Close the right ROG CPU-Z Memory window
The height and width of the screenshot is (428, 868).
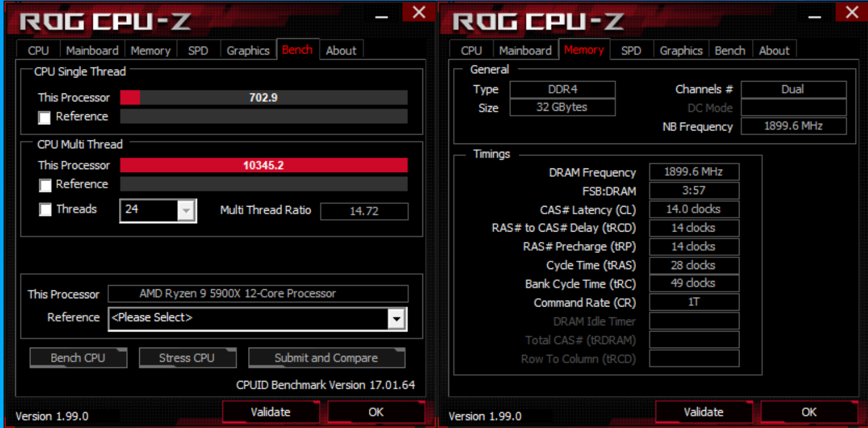click(851, 12)
